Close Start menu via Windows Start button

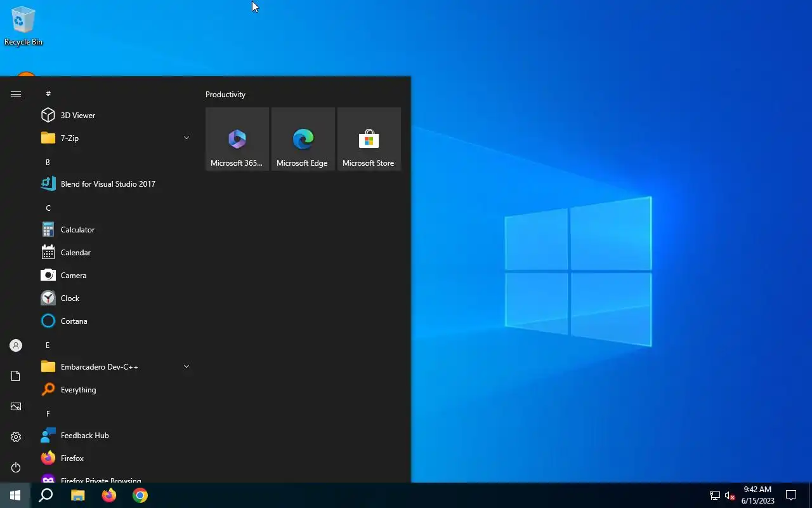(x=15, y=495)
